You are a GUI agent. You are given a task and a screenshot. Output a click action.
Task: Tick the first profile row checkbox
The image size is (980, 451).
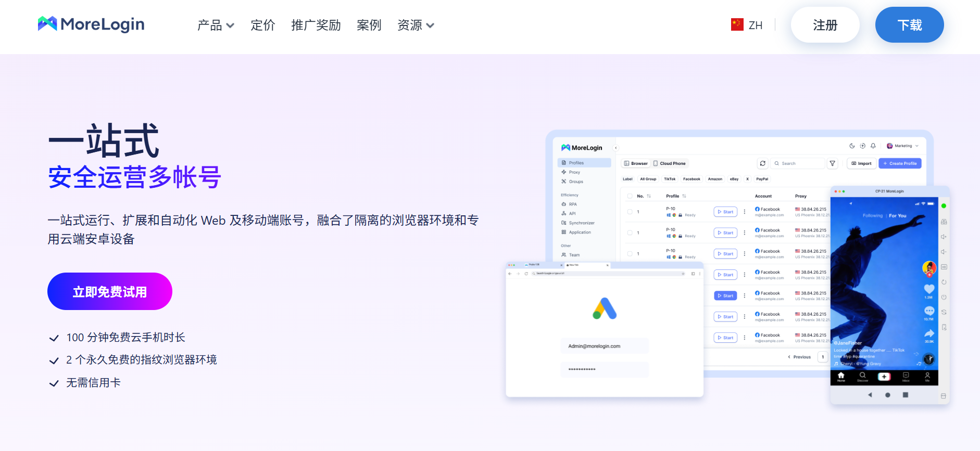(630, 212)
